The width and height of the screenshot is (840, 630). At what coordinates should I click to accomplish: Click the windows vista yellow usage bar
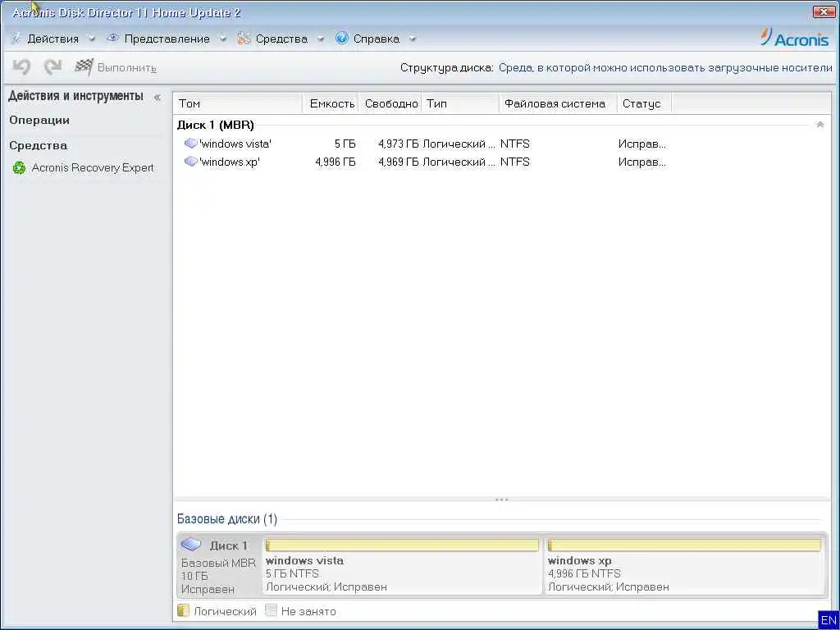tap(402, 546)
